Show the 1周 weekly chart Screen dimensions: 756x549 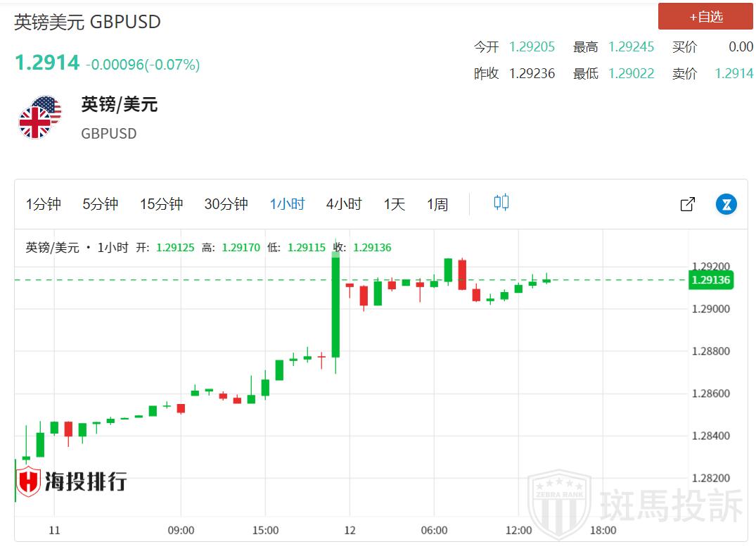coord(437,204)
